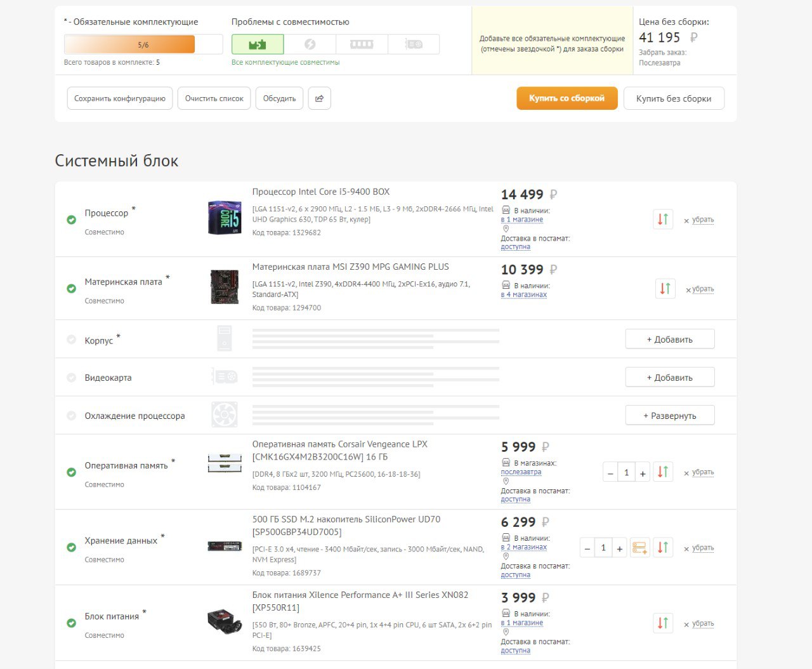Click the grey check icon next to Корпус
This screenshot has width=812, height=669.
click(72, 340)
